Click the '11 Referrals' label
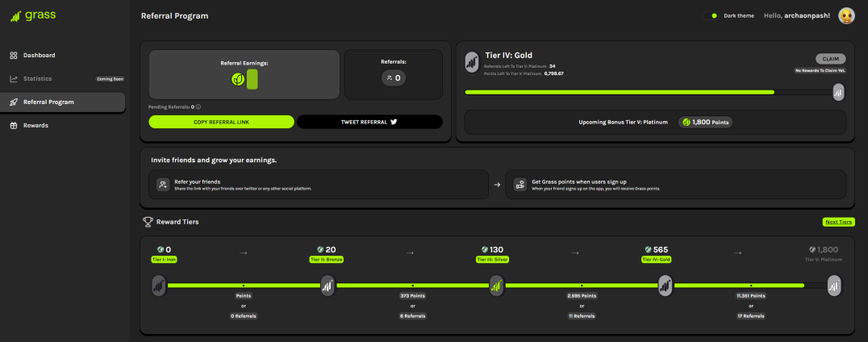The height and width of the screenshot is (342, 868). click(582, 316)
